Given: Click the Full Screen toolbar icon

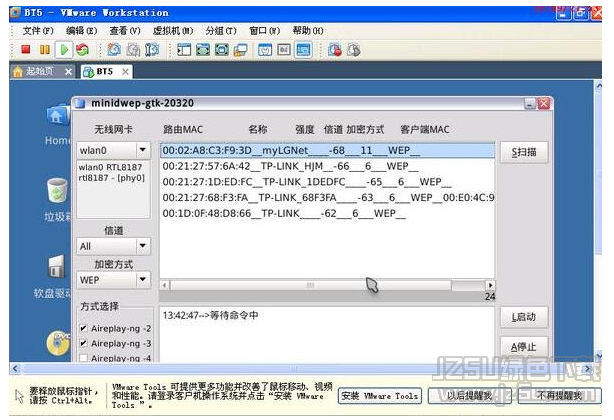Looking at the screenshot, I should tap(222, 50).
